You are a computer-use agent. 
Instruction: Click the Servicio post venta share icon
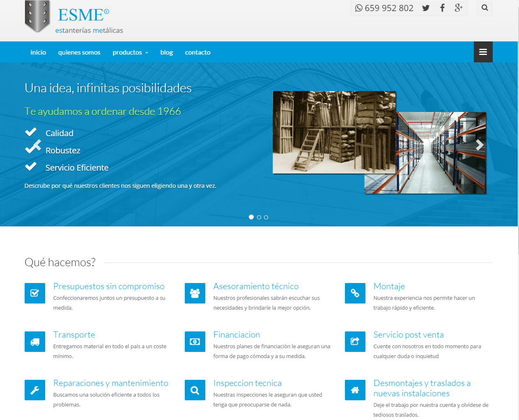pyautogui.click(x=355, y=342)
